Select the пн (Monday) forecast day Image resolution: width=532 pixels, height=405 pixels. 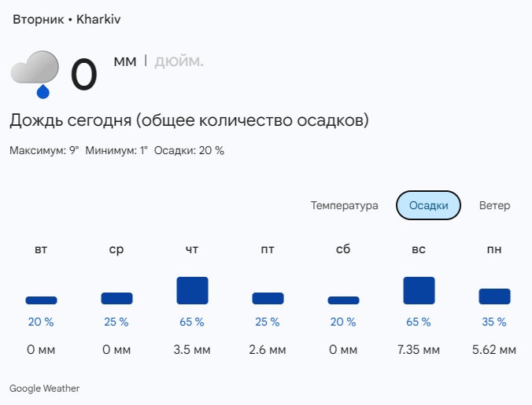[x=494, y=250]
